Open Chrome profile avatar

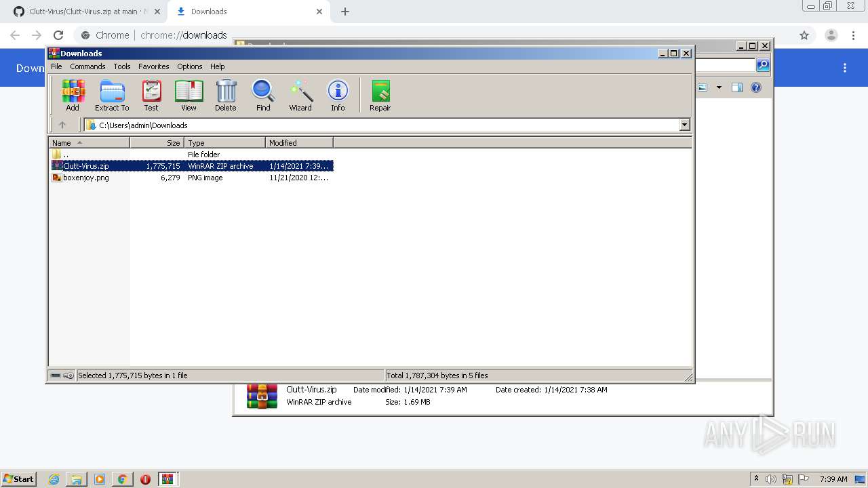click(x=831, y=35)
